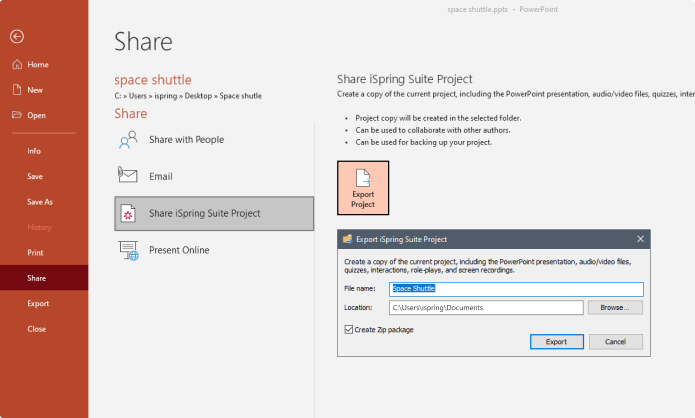The image size is (695, 418).
Task: Select the Share with People option
Action: coord(214,140)
